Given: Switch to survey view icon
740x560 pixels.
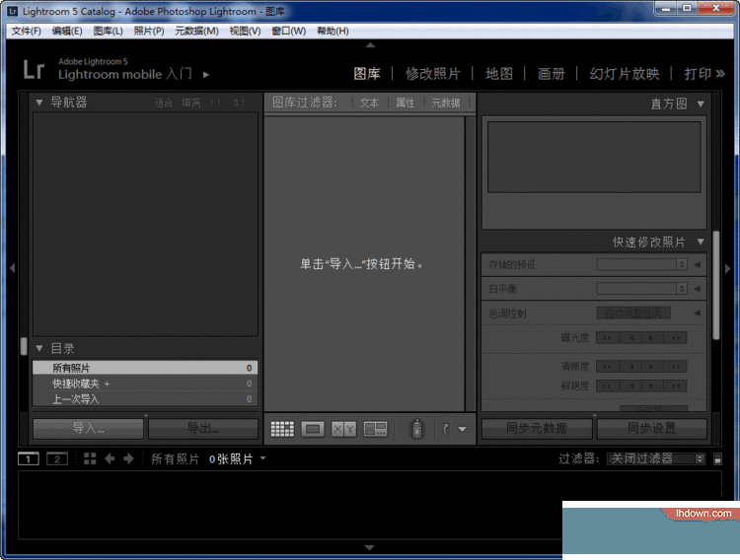Looking at the screenshot, I should [x=375, y=429].
